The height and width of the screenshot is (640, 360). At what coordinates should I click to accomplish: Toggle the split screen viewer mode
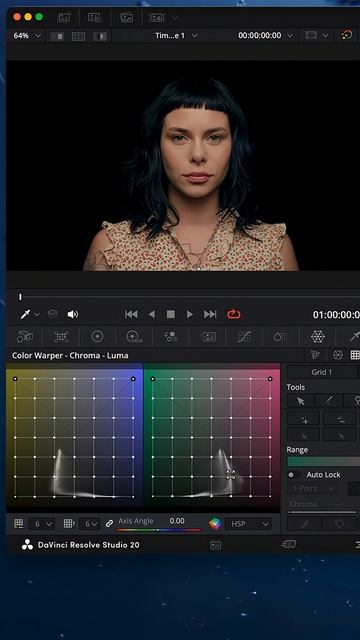[78, 36]
